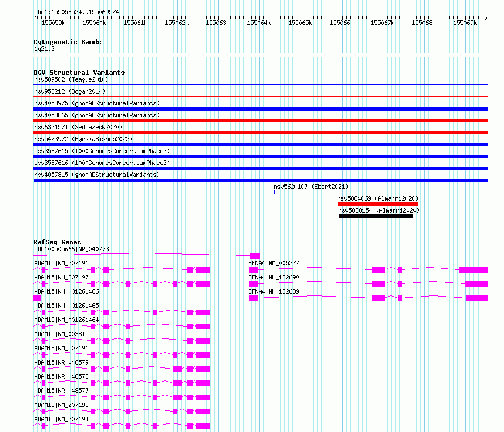The width and height of the screenshot is (504, 432).
Task: Open EFNA4|NM_182689 transcript label
Action: [274, 291]
